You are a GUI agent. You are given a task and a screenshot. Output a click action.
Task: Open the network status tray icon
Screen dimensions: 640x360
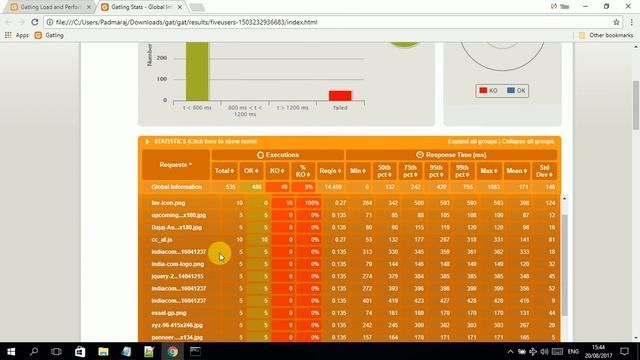coord(533,351)
